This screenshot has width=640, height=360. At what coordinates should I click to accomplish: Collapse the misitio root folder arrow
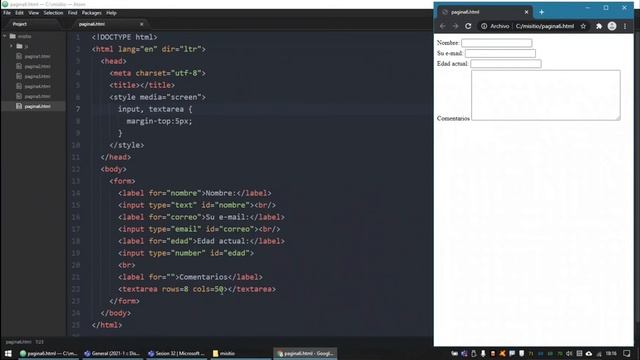pos(5,36)
